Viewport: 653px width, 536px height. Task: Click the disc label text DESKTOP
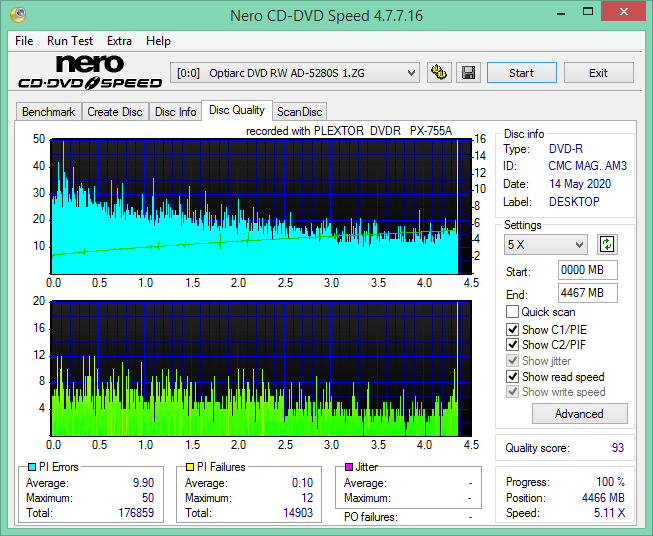(574, 202)
